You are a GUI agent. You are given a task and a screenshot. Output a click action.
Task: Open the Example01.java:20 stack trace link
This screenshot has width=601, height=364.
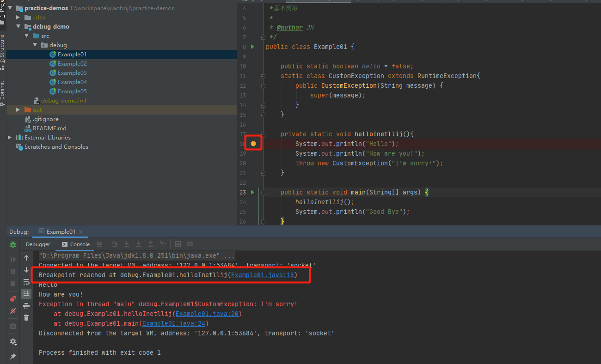pos(207,313)
